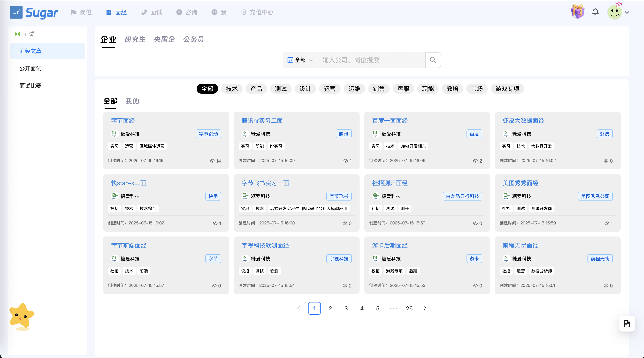Image resolution: width=644 pixels, height=358 pixels.
Task: Click previous page arrow
Action: pos(298,308)
